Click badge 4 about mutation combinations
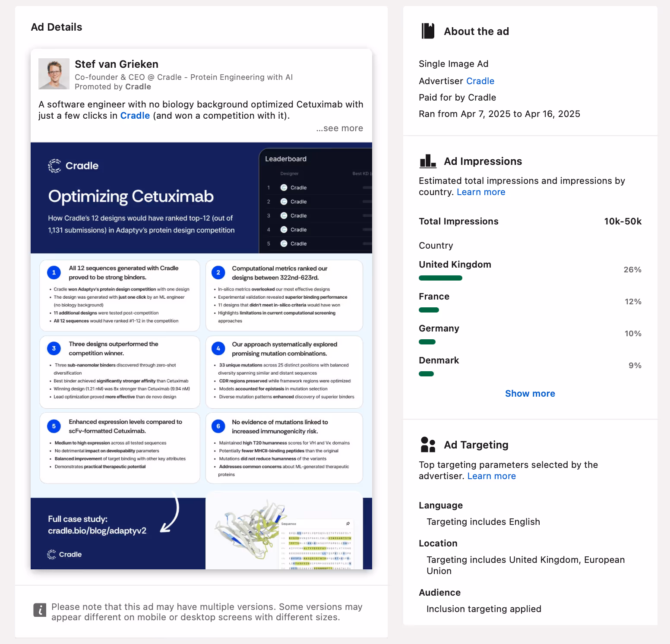Screen dimensions: 670x644 tap(218, 348)
